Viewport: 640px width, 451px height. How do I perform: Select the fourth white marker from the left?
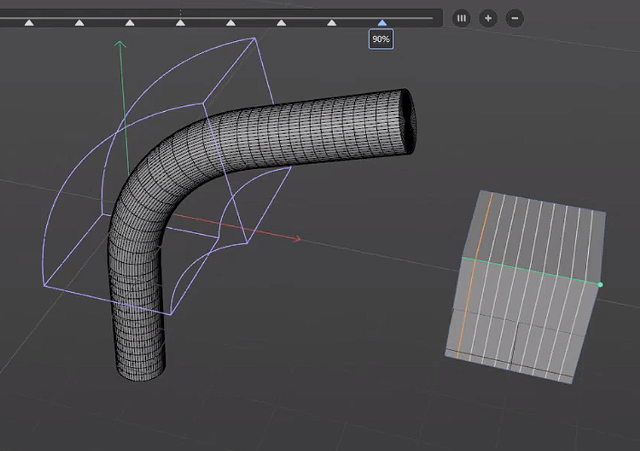(180, 21)
